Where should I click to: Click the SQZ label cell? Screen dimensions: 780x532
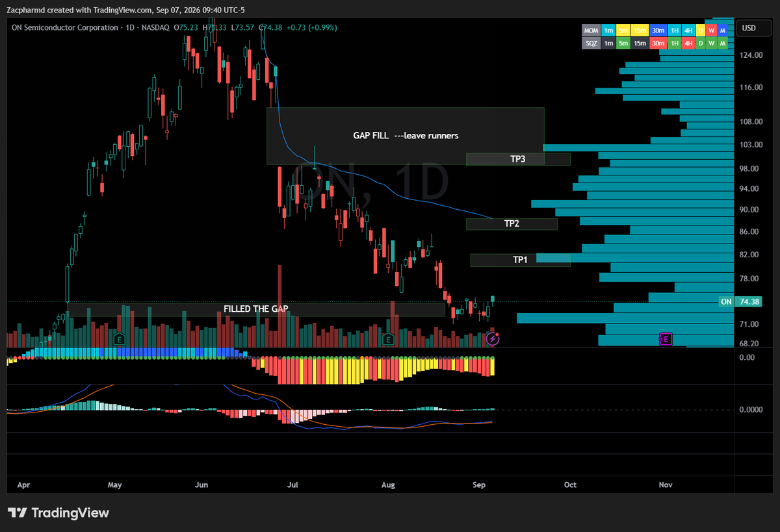coord(591,44)
